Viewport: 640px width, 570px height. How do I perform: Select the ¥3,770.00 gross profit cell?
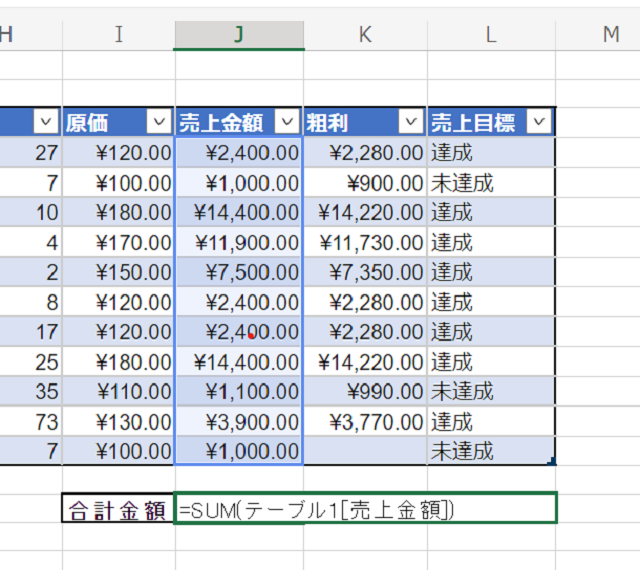click(365, 422)
